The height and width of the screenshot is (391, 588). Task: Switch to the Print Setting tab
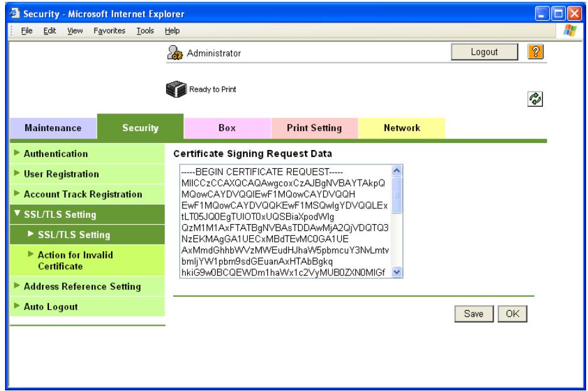[x=314, y=128]
